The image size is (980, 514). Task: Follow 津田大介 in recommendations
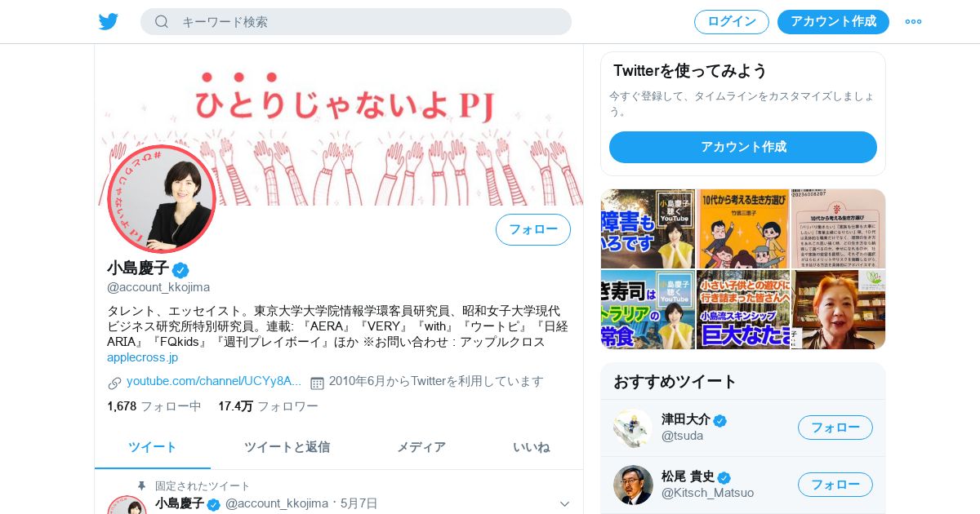pos(835,428)
